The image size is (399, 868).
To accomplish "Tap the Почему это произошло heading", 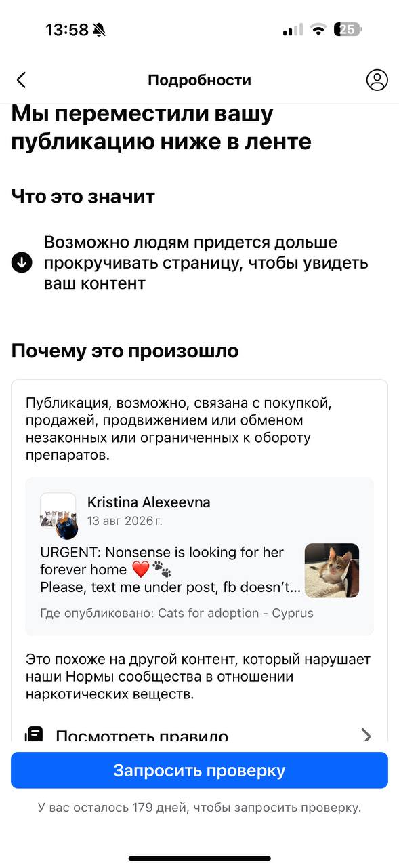I will [x=125, y=351].
